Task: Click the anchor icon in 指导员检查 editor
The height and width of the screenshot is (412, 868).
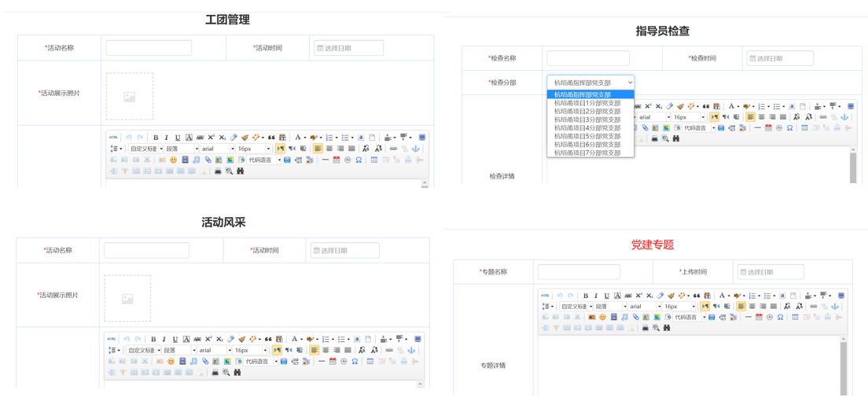Action: click(x=844, y=117)
